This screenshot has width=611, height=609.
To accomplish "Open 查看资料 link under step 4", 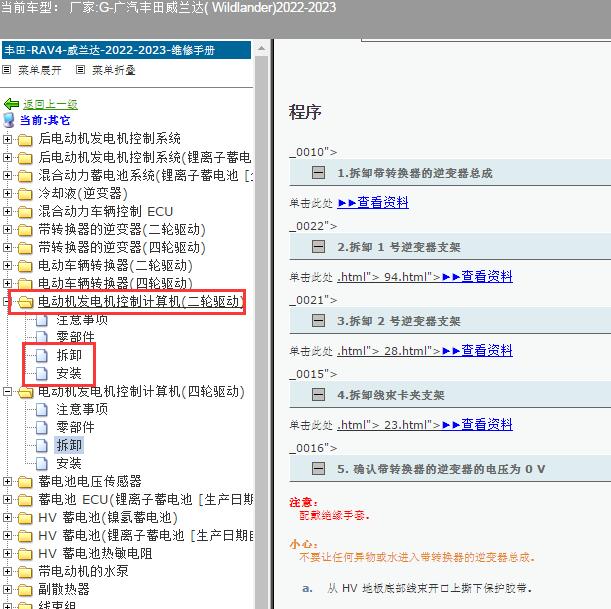I will point(477,424).
